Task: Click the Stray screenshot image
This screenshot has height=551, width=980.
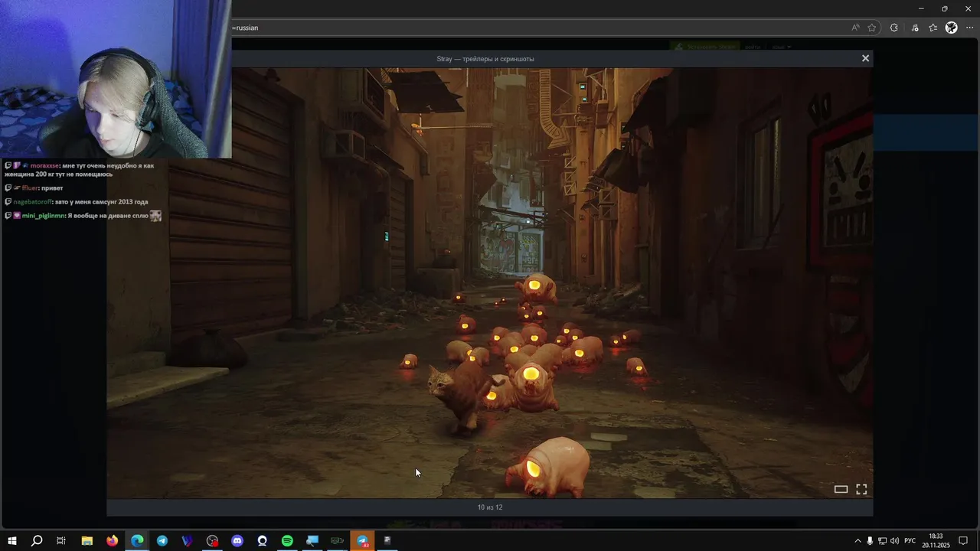Action: point(490,283)
